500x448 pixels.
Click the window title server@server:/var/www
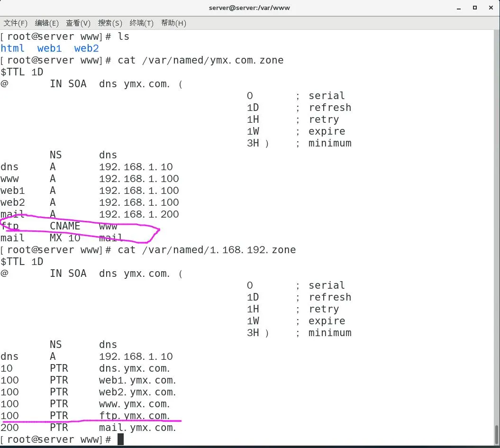(249, 8)
